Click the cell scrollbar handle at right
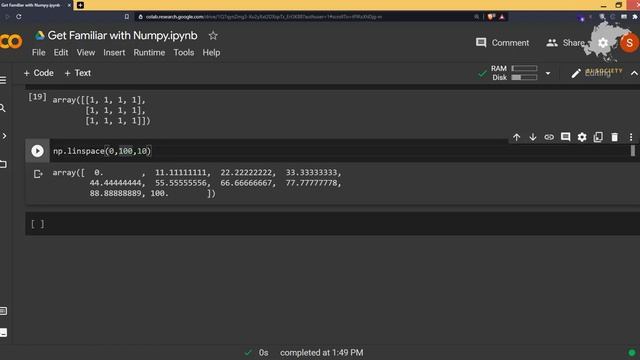 pyautogui.click(x=633, y=151)
